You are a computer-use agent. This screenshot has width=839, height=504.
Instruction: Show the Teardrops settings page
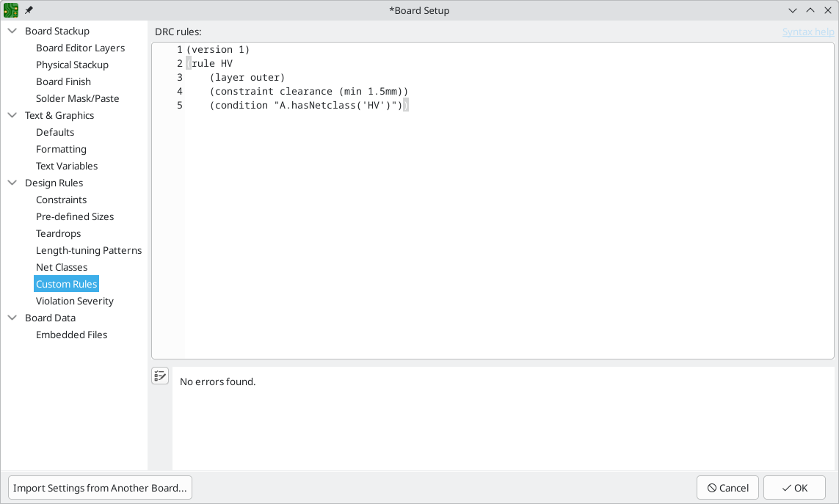point(58,233)
